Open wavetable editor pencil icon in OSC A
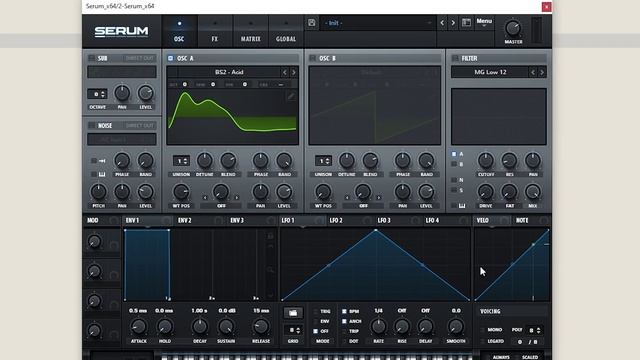 (291, 96)
